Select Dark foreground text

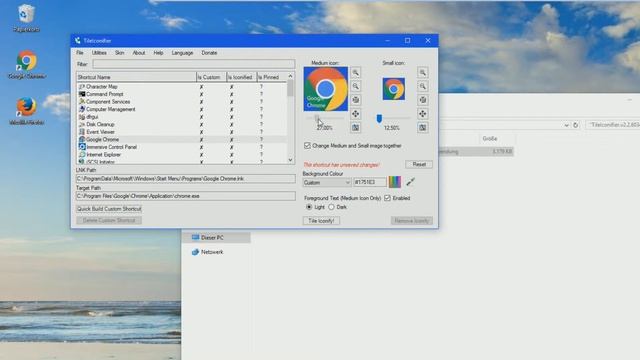(331, 207)
